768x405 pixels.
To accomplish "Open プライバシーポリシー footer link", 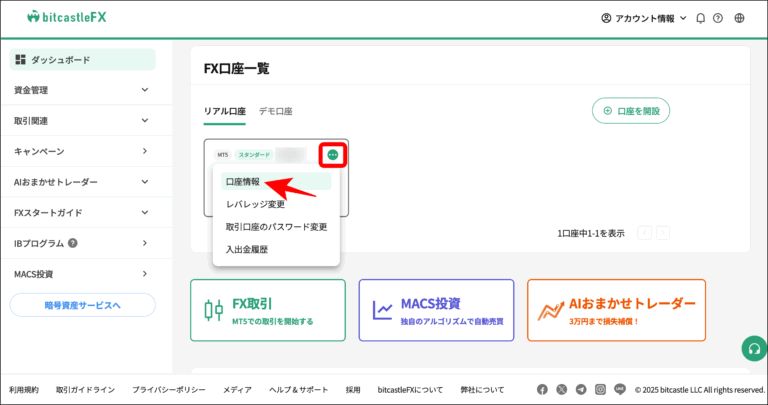I will tap(168, 390).
